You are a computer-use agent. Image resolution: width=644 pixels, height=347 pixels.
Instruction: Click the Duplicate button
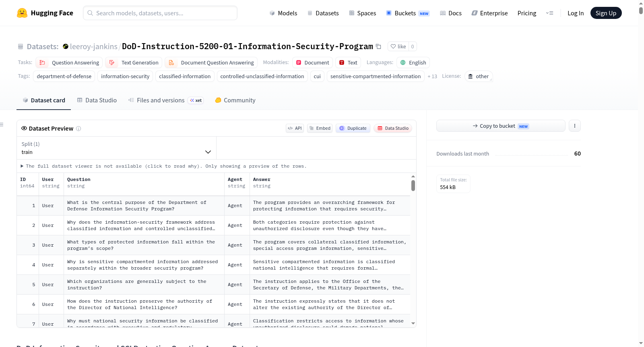pos(353,128)
